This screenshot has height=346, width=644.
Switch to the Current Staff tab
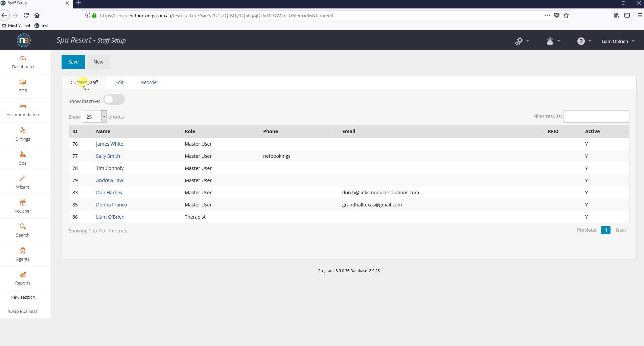(84, 82)
